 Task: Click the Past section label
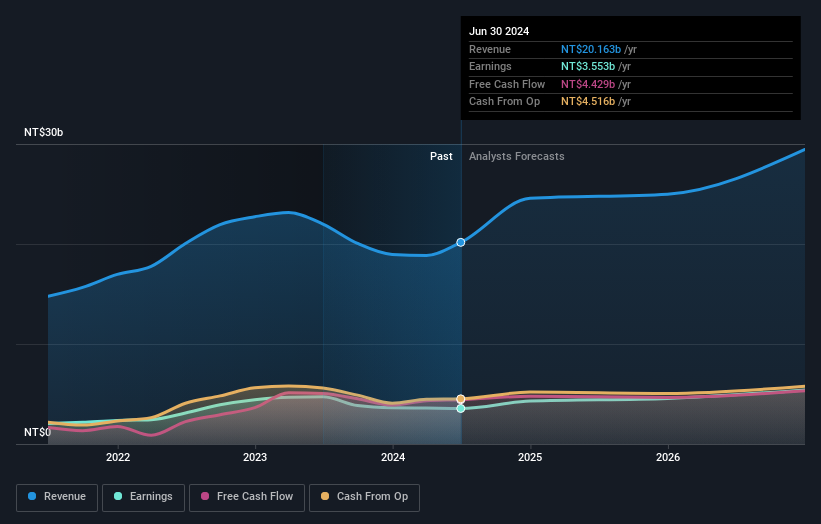pyautogui.click(x=441, y=156)
